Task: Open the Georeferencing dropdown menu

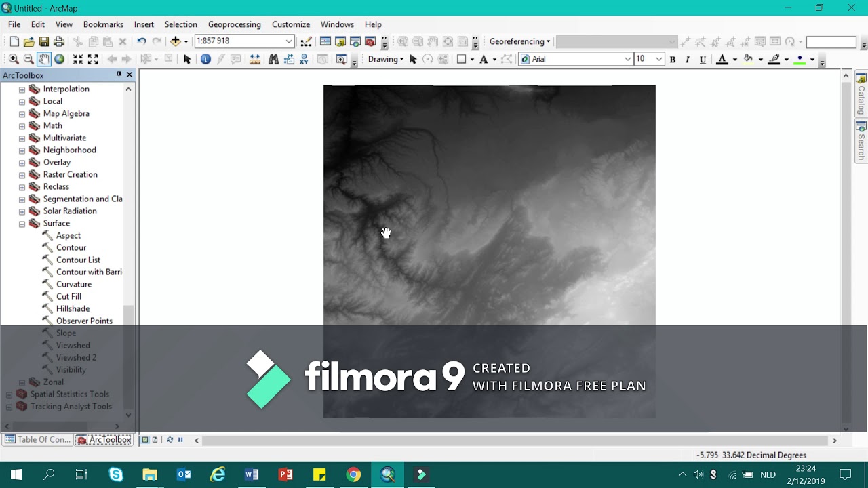Action: pos(519,41)
